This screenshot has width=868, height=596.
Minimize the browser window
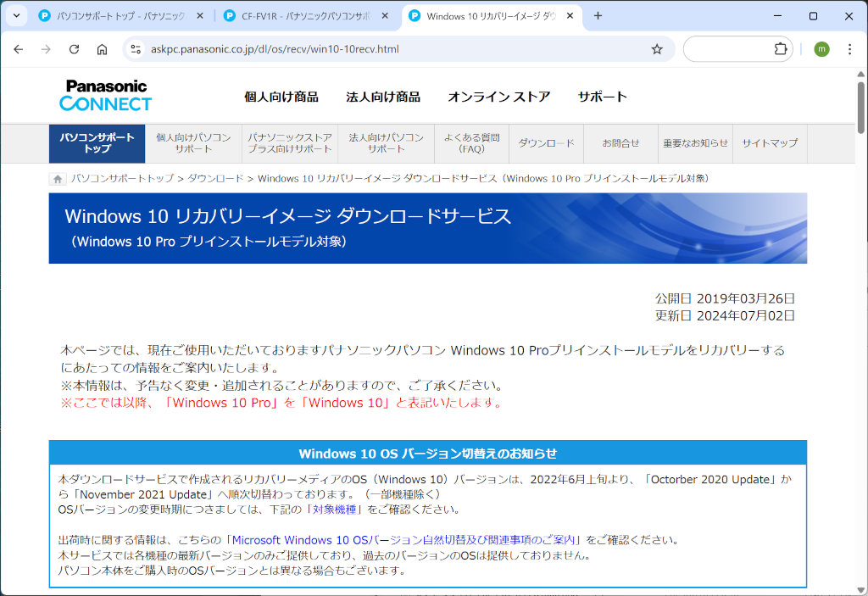[x=777, y=16]
